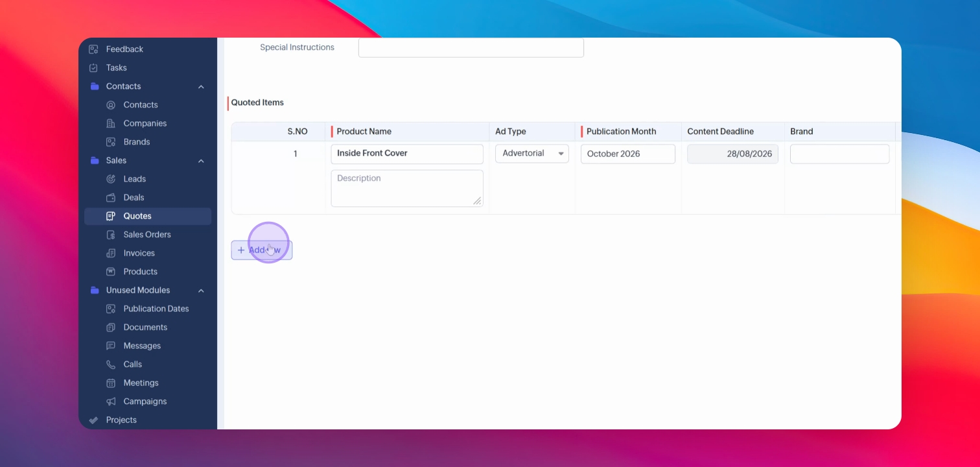Collapse the Contacts folder chevron
This screenshot has height=467, width=980.
(201, 87)
